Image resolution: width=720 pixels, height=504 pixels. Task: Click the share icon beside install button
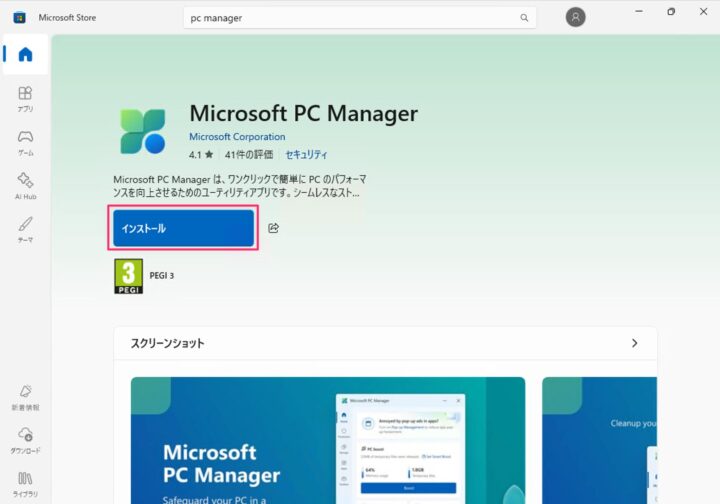(x=273, y=228)
